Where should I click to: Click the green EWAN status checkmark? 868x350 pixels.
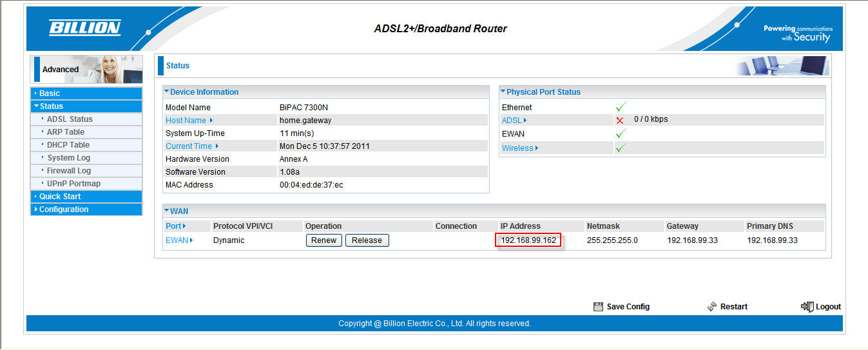coord(621,133)
